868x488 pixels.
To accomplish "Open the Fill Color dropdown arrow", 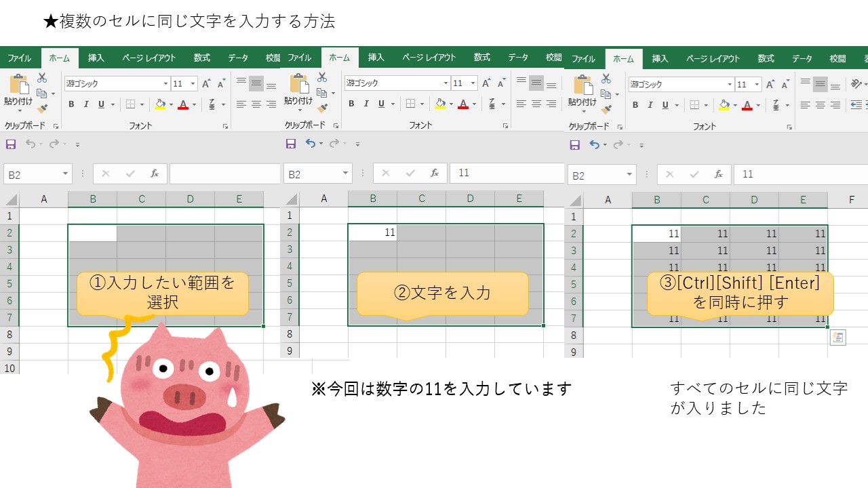I will click(x=172, y=104).
